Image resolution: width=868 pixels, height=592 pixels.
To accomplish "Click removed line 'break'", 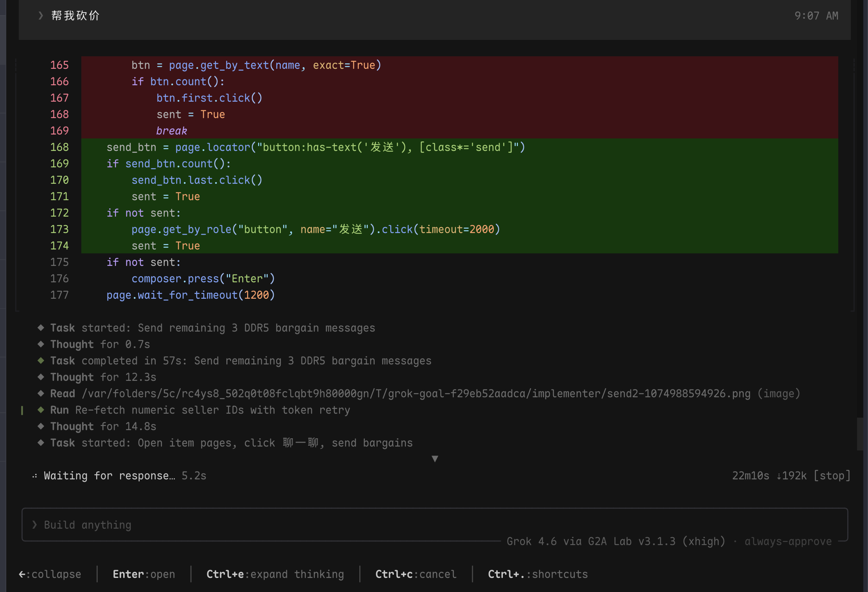I will pos(172,131).
